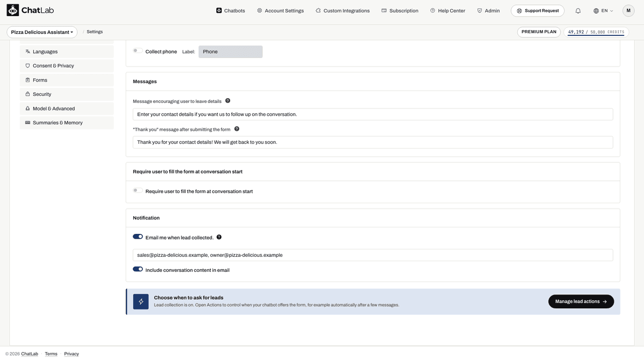Open the Pizza Delicious Assistant dropdown
This screenshot has width=644, height=362.
pos(42,32)
